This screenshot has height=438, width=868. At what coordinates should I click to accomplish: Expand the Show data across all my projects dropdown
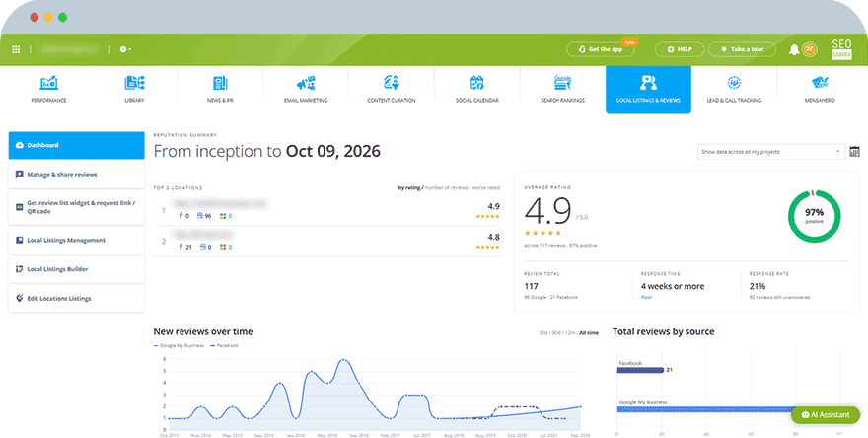(771, 152)
